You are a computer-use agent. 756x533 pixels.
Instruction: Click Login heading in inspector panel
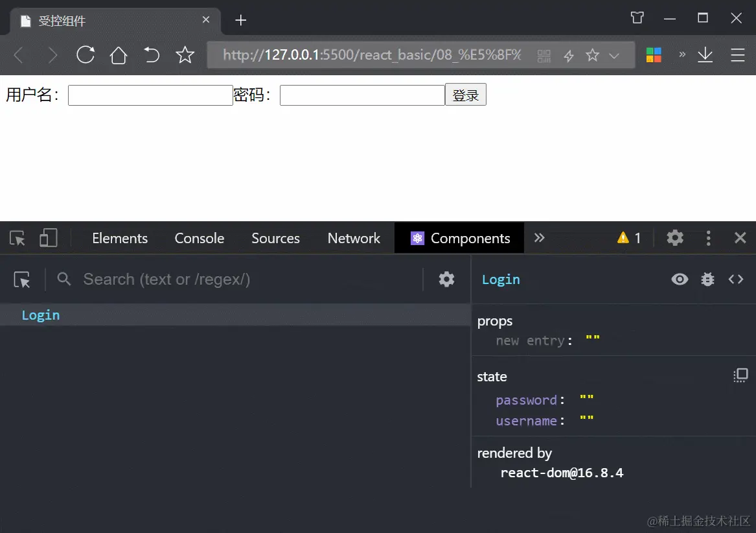click(x=501, y=279)
